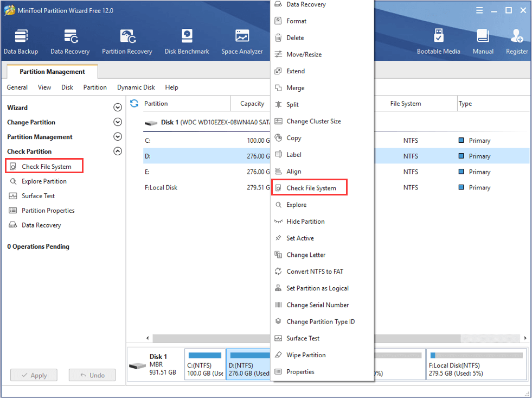Select Hide Partition option
Screen dimensions: 532x398
tap(322, 222)
